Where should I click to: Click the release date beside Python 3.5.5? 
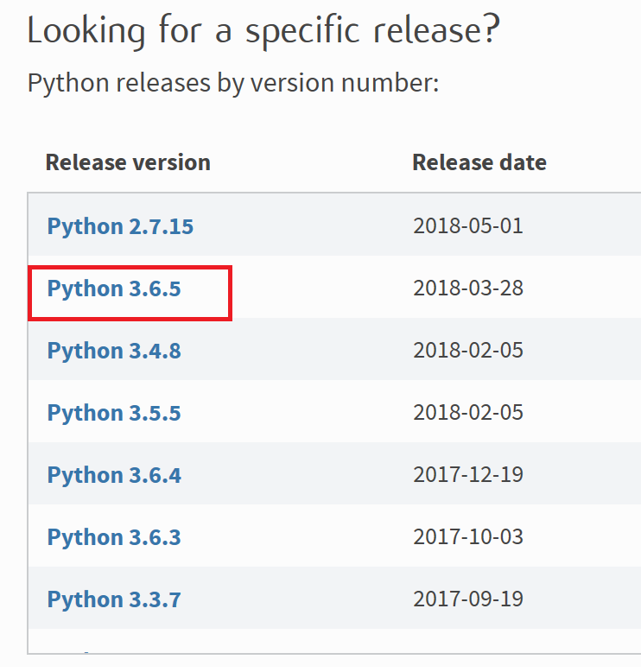click(x=468, y=413)
